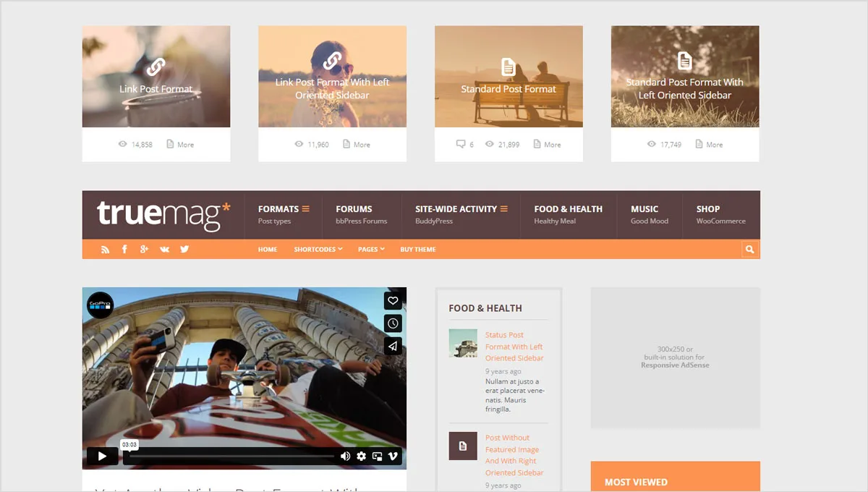Open the Link Post Format title
Screen dimensions: 868x492
point(156,89)
